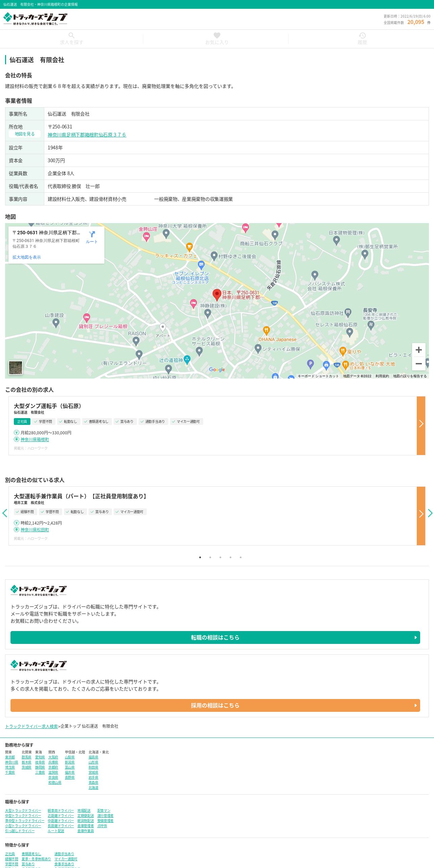
Task: Click 愛知県 region link
Action: (x=40, y=757)
